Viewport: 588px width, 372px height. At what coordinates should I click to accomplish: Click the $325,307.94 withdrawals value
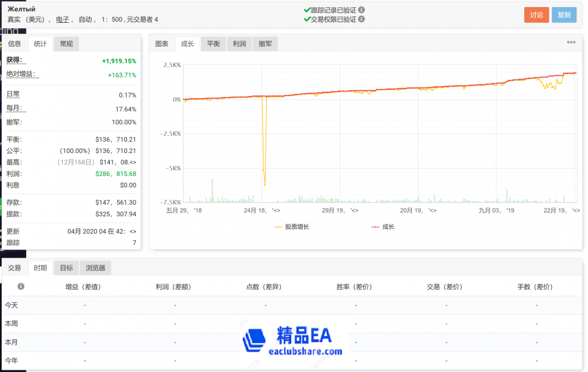click(x=115, y=214)
